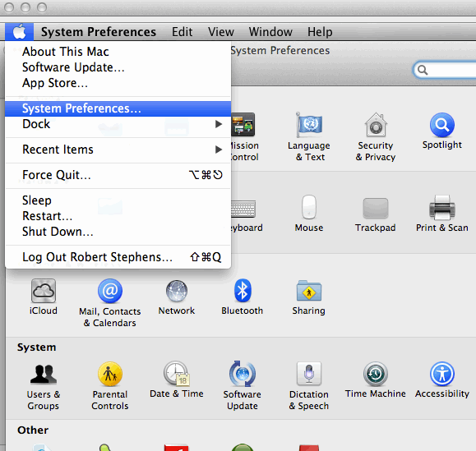Viewport: 476px width, 451px height.
Task: Open Users & Groups pane
Action: (x=44, y=386)
